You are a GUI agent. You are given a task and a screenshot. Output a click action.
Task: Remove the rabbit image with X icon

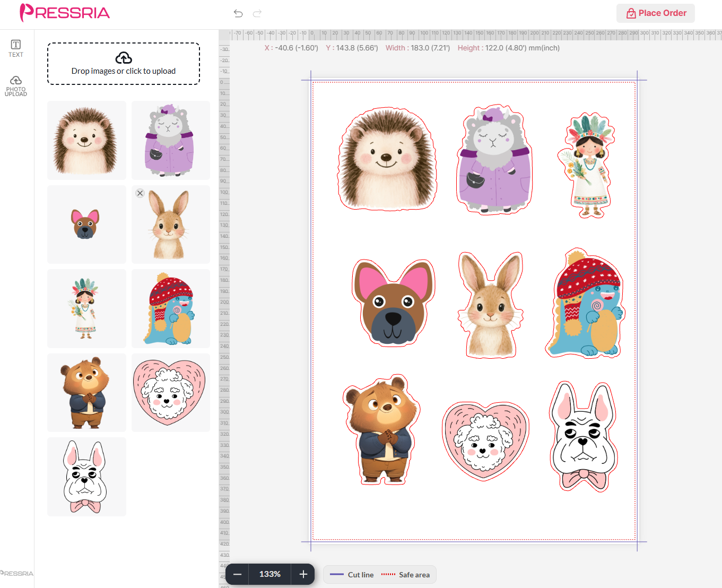click(x=140, y=193)
